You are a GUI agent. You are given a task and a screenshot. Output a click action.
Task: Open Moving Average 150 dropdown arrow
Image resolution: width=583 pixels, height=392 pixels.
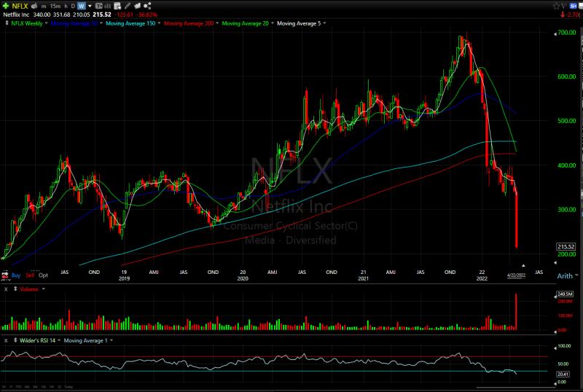(x=159, y=23)
